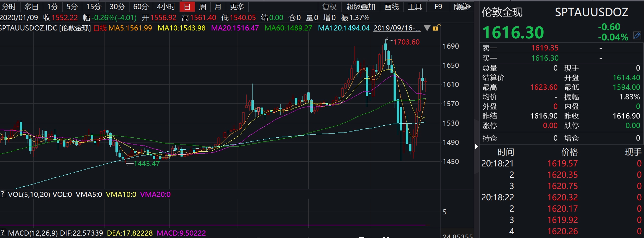Screen dimensions: 644x238
Task: Switch to the 分时 tab
Action: click(x=9, y=7)
